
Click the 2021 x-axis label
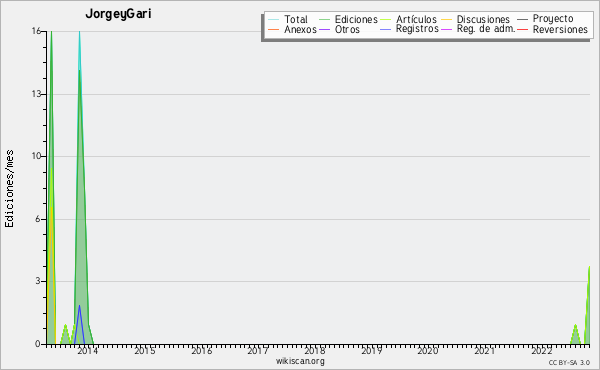[x=484, y=351]
